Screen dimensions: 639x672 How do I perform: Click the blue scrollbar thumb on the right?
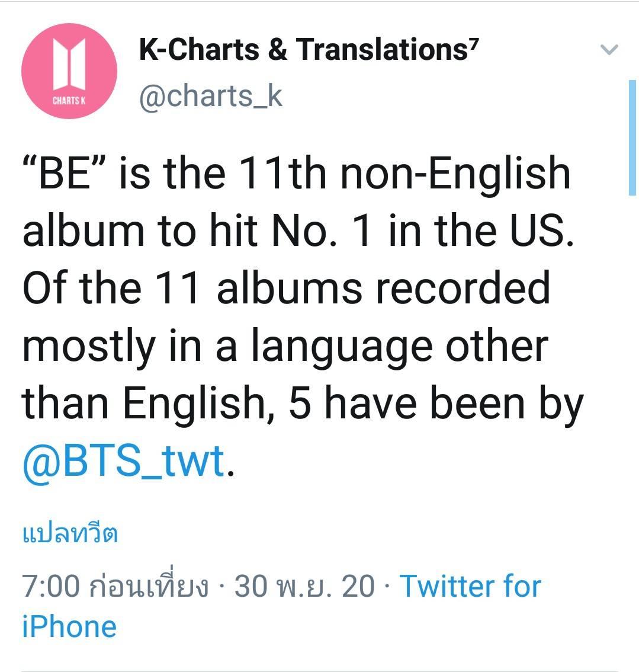[x=632, y=137]
